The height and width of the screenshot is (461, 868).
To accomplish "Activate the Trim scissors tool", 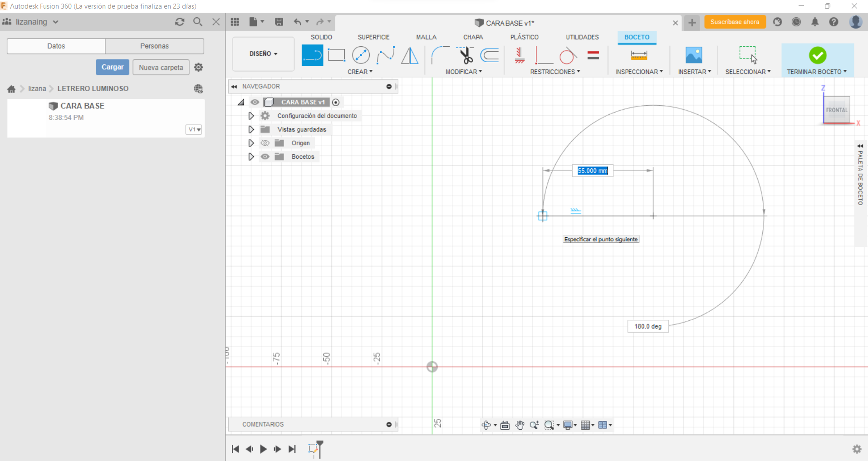I will [465, 55].
